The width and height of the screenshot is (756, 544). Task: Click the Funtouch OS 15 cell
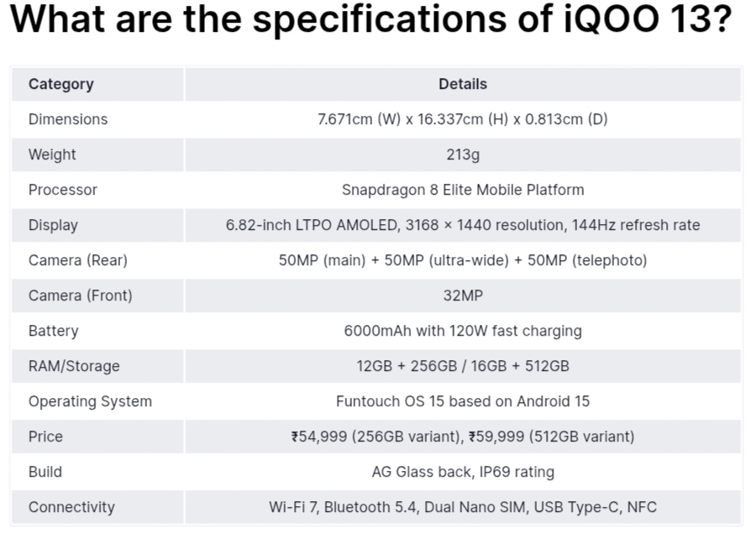[x=463, y=401]
